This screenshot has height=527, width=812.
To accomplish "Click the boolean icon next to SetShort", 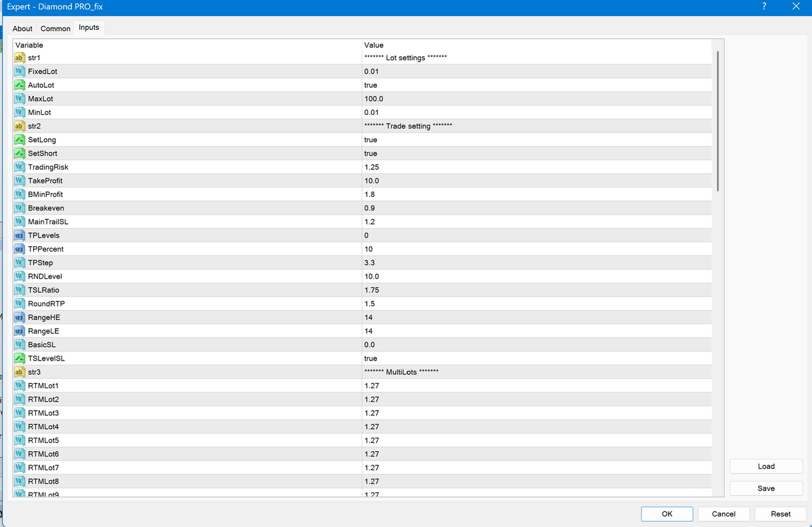I will click(20, 154).
